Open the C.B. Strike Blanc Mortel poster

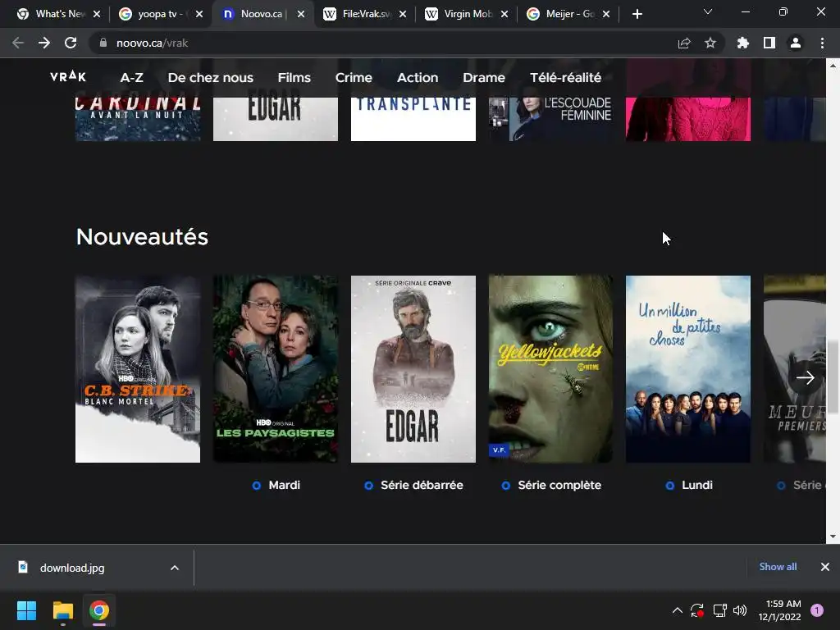(x=138, y=369)
